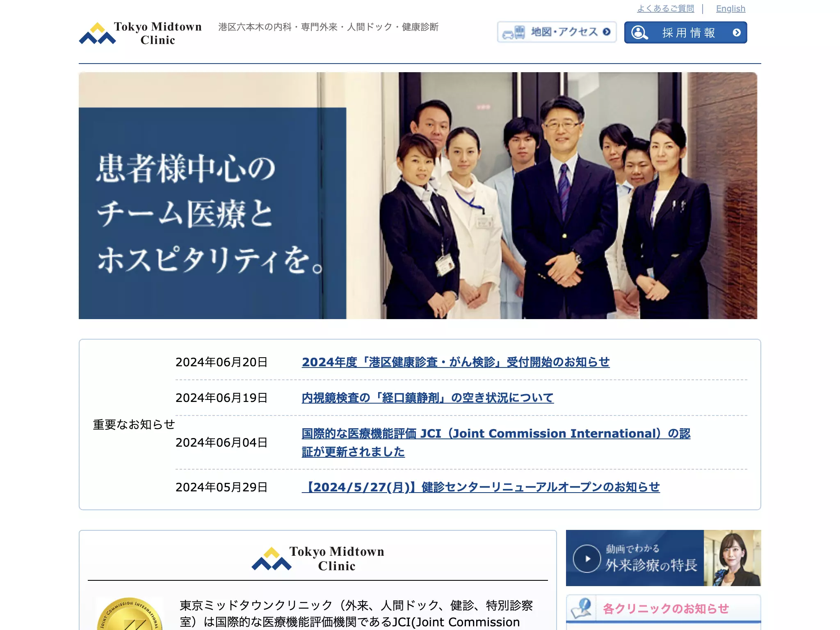Click the arrow icon on 採用情報 button

[737, 32]
